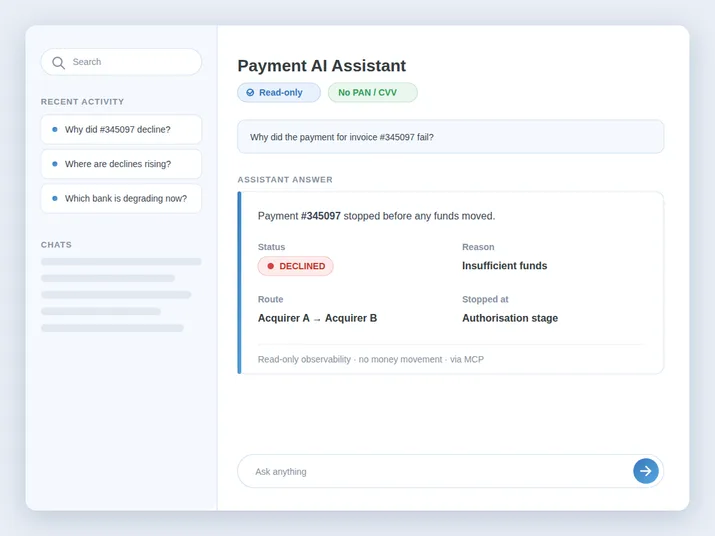This screenshot has width=715, height=536.
Task: Click the send arrow button
Action: [646, 471]
